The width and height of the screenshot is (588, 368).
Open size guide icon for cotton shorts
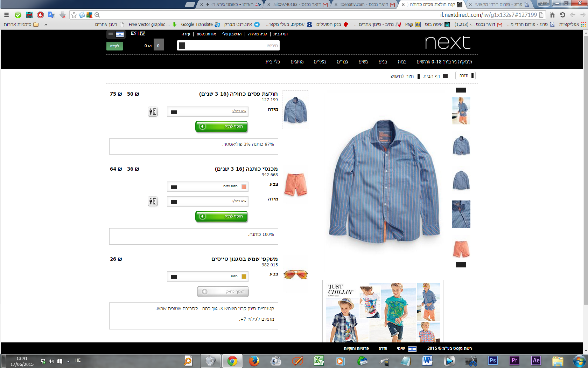pyautogui.click(x=153, y=202)
